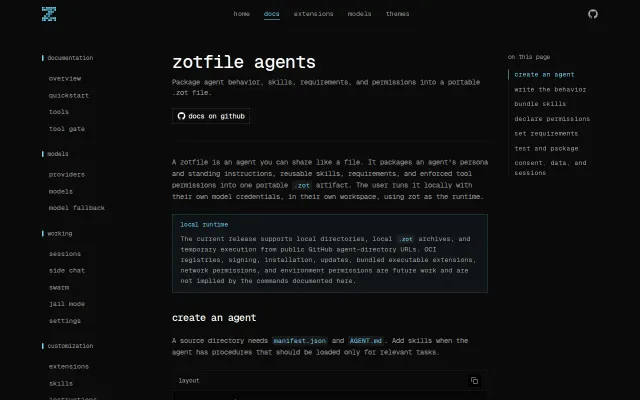Viewport: 640px width, 400px height.
Task: Jump to write the behavior section
Action: (x=550, y=89)
